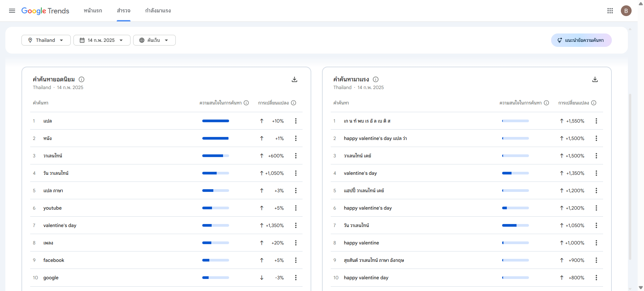The height and width of the screenshot is (291, 644).
Task: Download the top queries list (คำค้นหายอดนิยม)
Action: coord(294,79)
